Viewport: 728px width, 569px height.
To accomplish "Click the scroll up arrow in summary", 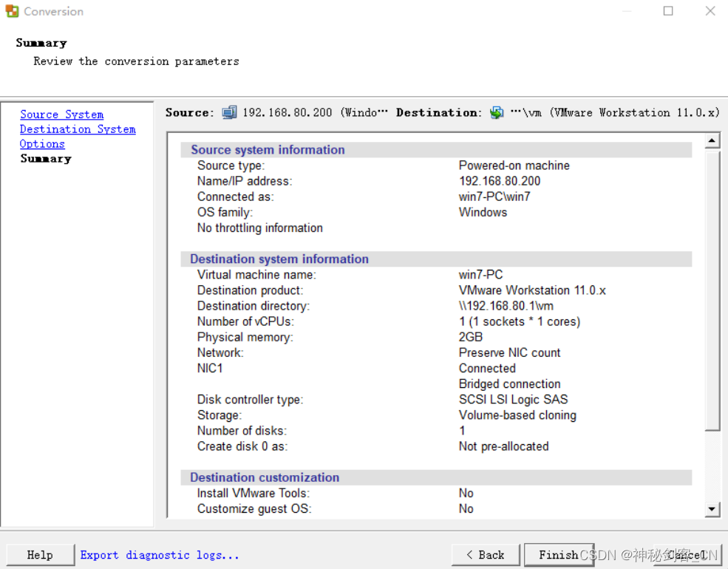I will pyautogui.click(x=712, y=140).
